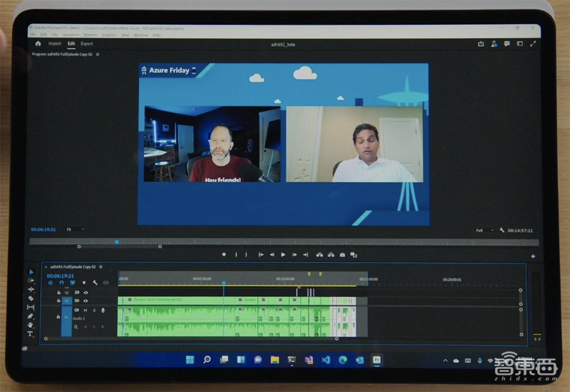The image size is (570, 392).
Task: Switch to the Export tab
Action: [87, 43]
